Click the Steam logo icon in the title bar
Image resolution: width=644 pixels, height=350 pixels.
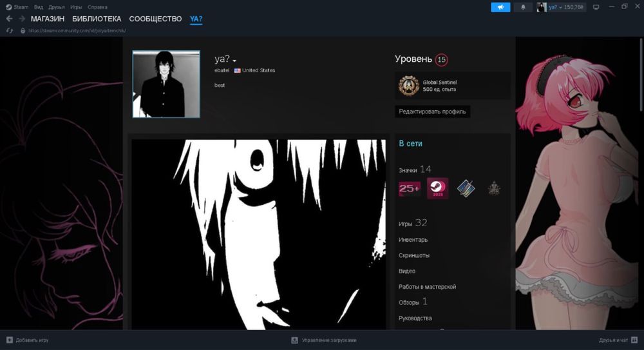(x=8, y=7)
